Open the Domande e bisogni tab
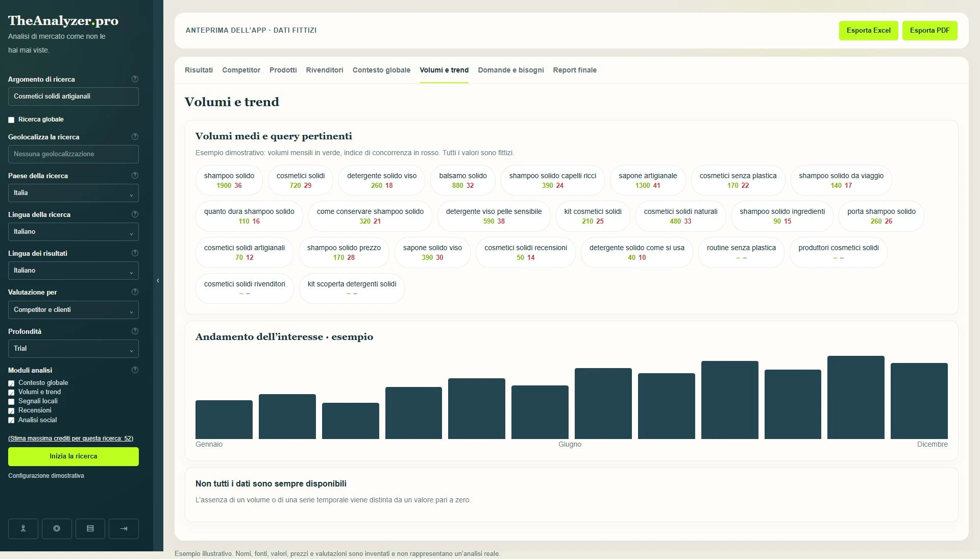The width and height of the screenshot is (980, 559). coord(511,70)
